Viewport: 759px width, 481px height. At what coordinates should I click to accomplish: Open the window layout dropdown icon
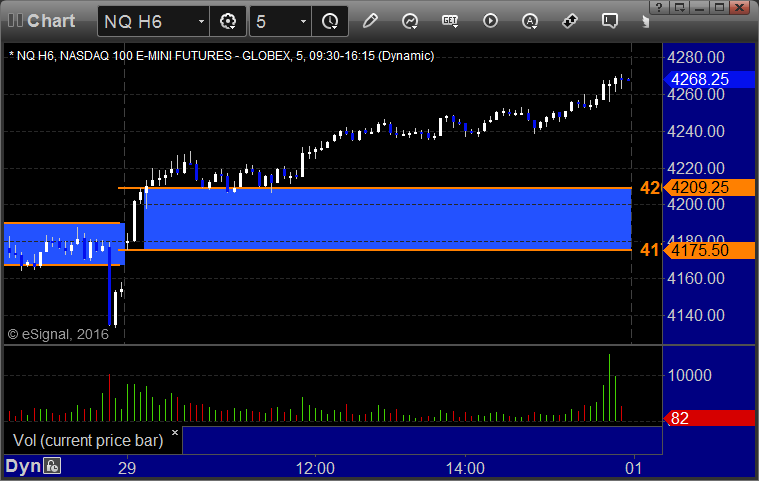click(x=680, y=7)
